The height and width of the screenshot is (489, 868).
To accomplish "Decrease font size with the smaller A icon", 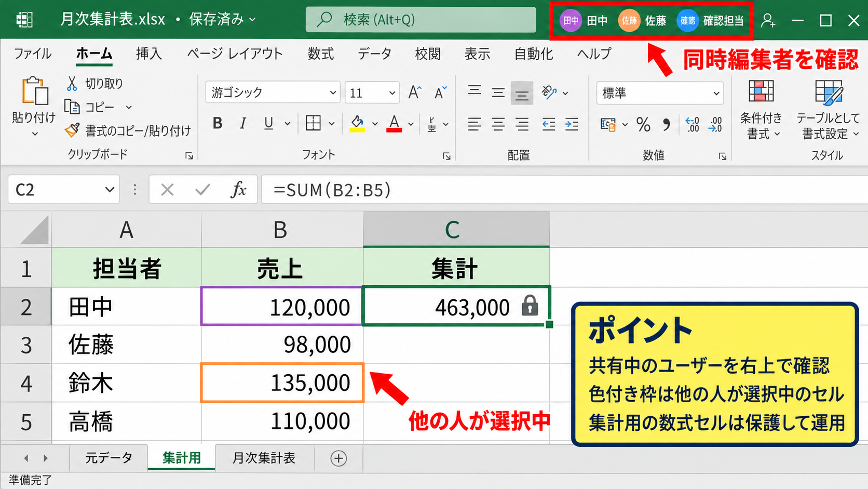I will click(x=441, y=92).
